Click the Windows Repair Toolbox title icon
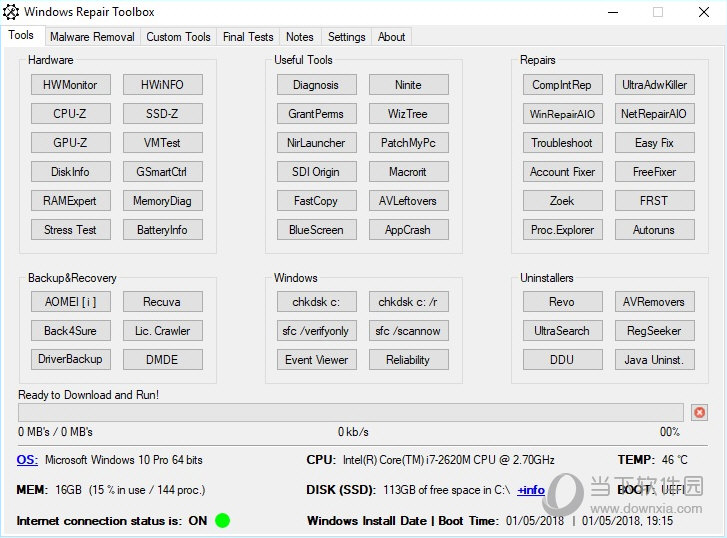Image resolution: width=727 pixels, height=538 pixels. tap(11, 12)
